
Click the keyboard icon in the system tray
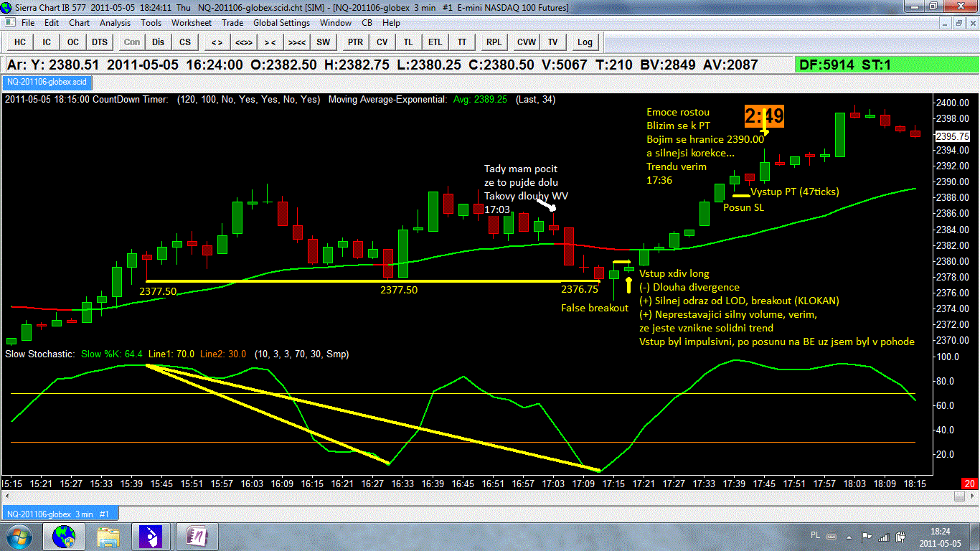831,536
